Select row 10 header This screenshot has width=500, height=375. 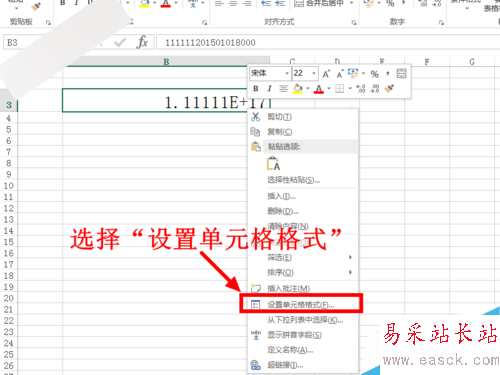pyautogui.click(x=9, y=186)
